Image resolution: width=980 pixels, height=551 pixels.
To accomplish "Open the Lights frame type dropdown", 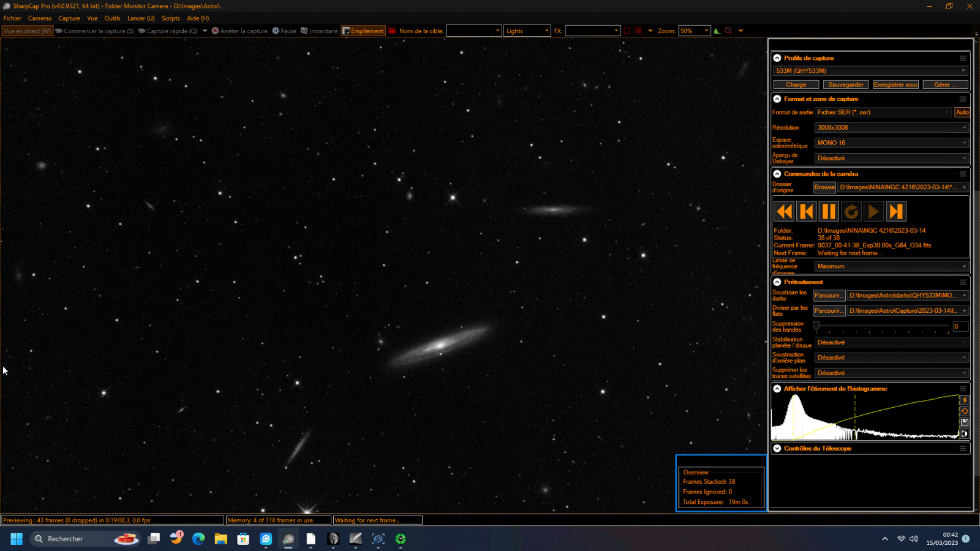I will (527, 31).
